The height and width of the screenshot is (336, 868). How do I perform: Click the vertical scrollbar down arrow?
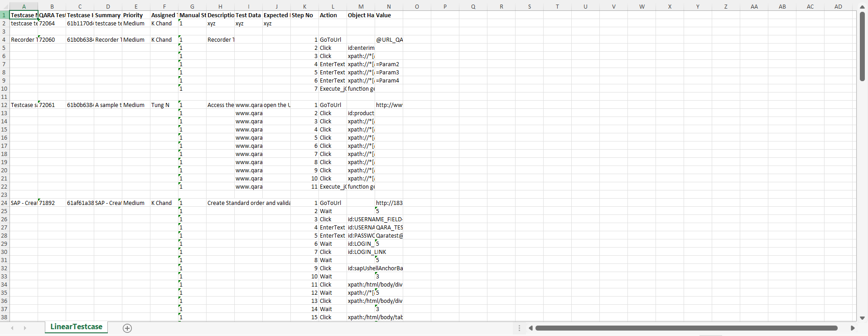862,318
